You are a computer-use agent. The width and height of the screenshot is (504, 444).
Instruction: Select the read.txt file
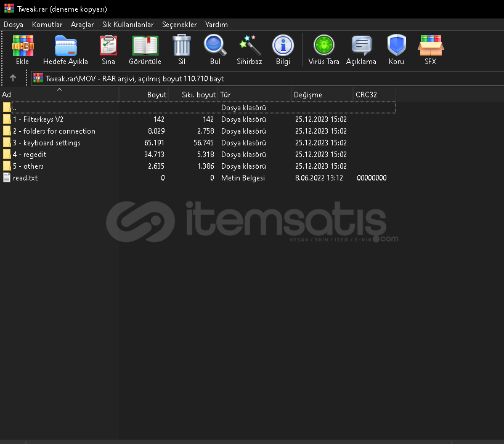tap(25, 178)
